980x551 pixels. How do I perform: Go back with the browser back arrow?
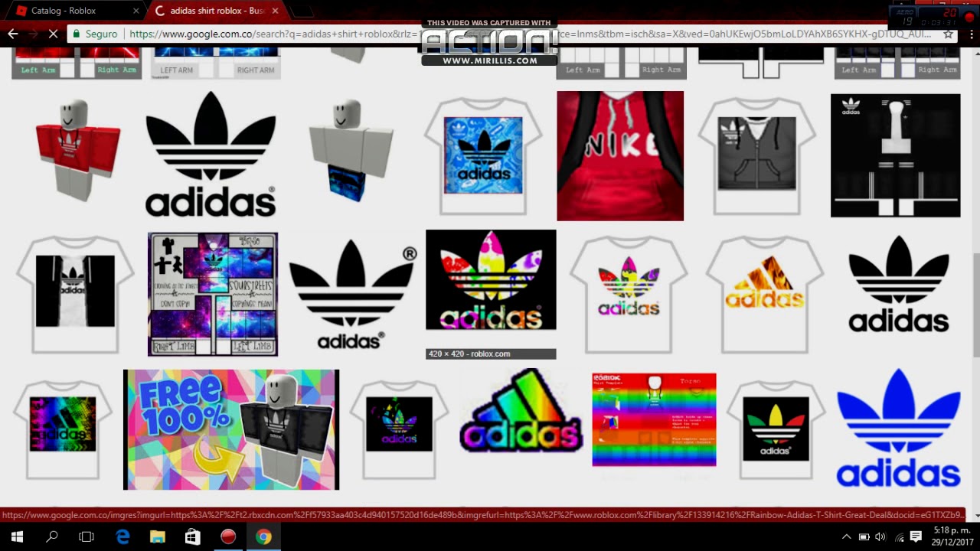coord(12,34)
